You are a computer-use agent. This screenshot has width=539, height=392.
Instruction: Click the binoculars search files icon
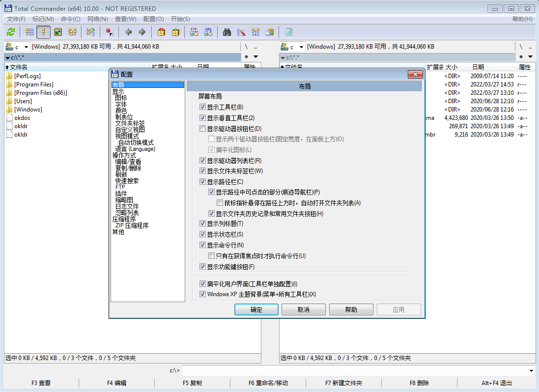coord(227,32)
